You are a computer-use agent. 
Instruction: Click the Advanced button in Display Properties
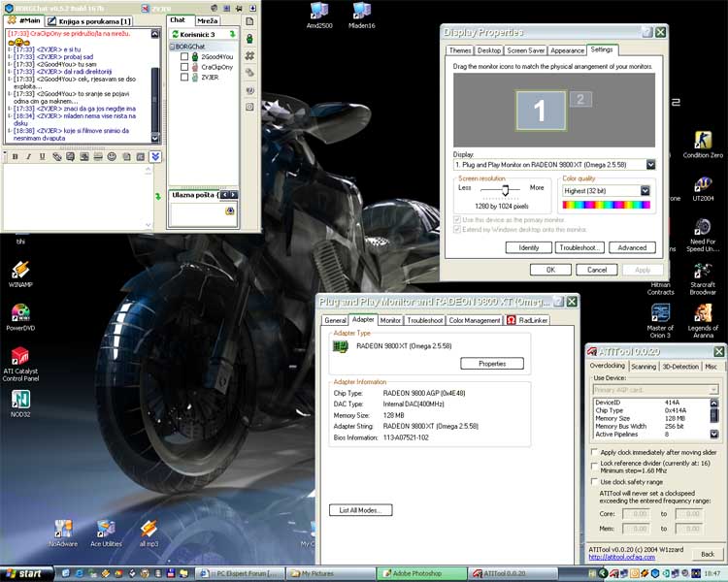pyautogui.click(x=632, y=247)
